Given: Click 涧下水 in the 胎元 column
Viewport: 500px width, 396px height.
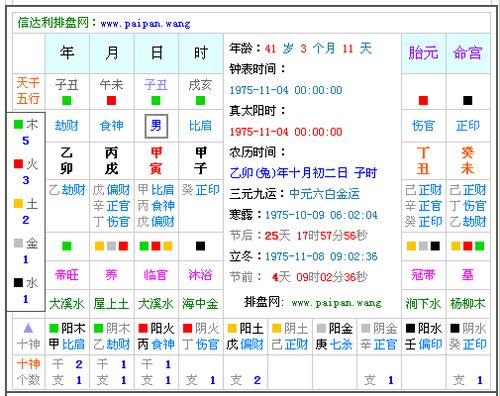Looking at the screenshot, I should (x=423, y=304).
